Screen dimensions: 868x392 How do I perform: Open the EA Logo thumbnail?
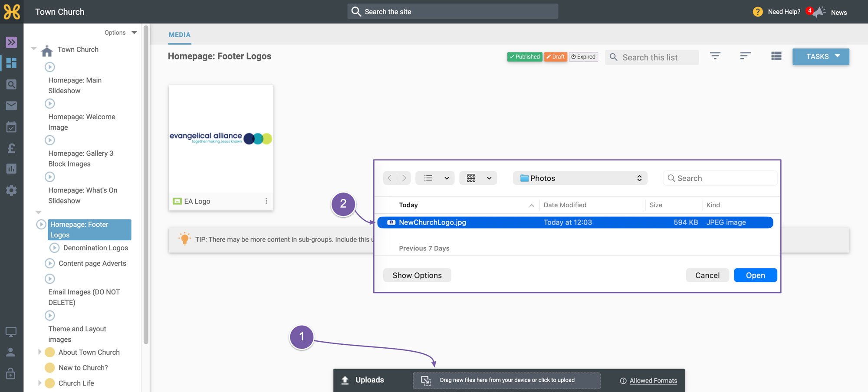221,139
